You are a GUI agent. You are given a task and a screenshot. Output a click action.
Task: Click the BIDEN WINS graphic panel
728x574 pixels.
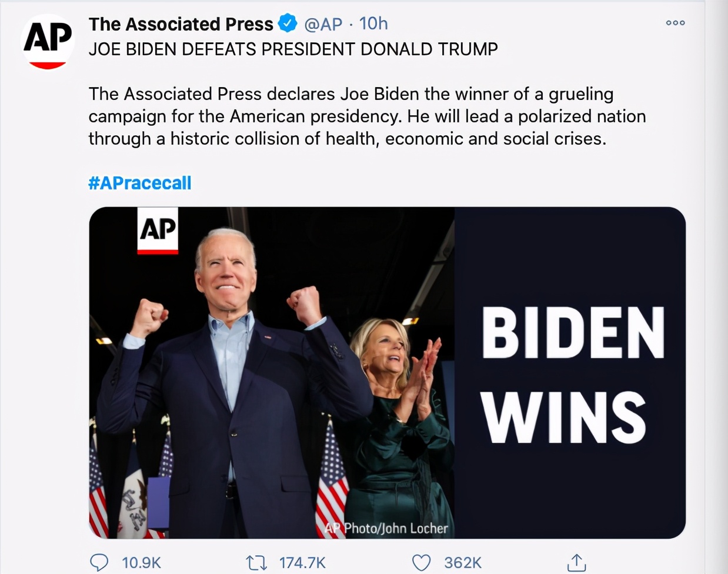click(570, 373)
